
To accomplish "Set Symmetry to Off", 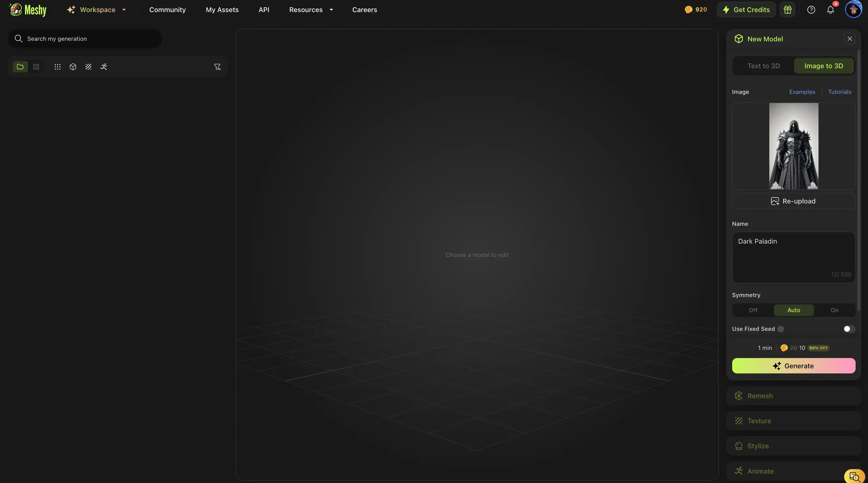I will [753, 310].
